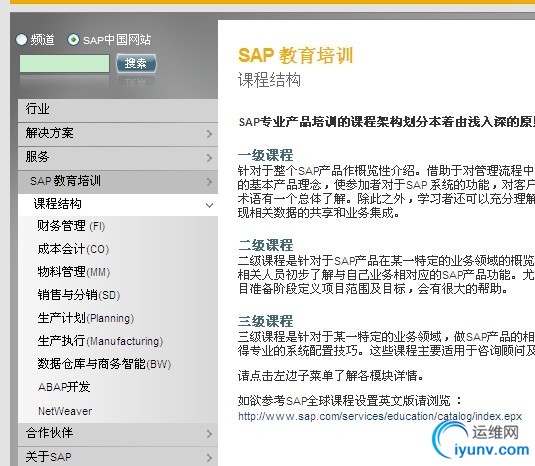Image resolution: width=535 pixels, height=466 pixels.
Task: Open the sap.com education catalog URL
Action: click(x=380, y=417)
